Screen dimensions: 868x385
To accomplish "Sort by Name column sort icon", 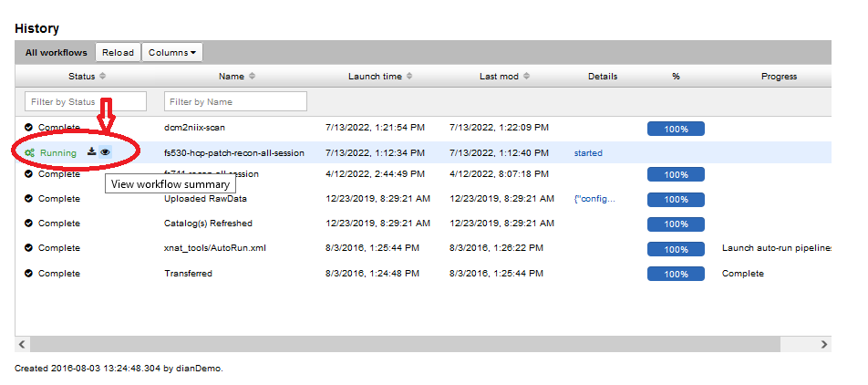I will click(252, 77).
